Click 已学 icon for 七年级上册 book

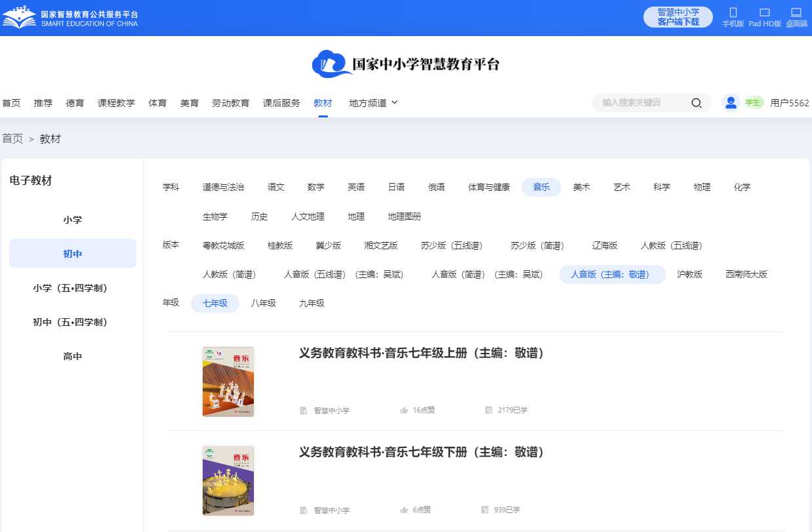point(489,410)
